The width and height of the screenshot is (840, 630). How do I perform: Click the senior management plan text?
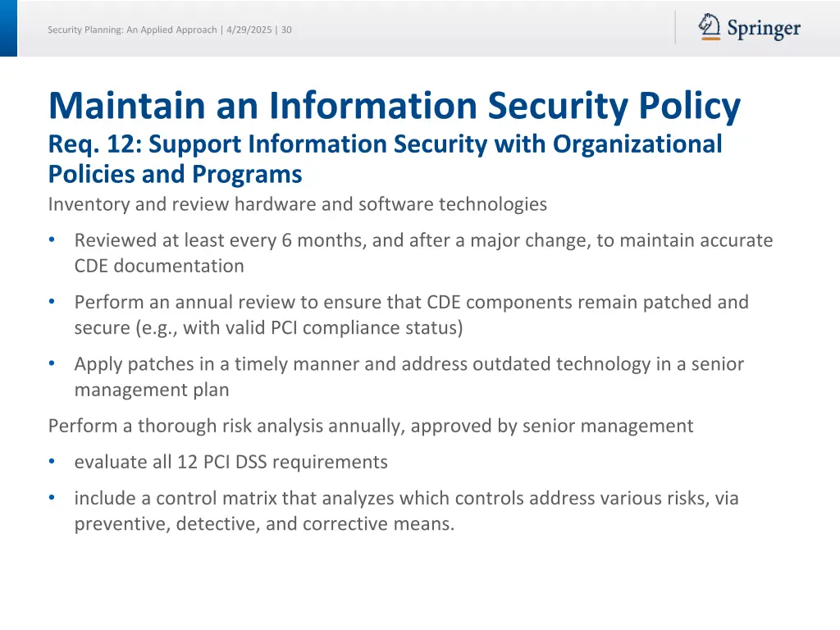coord(152,390)
